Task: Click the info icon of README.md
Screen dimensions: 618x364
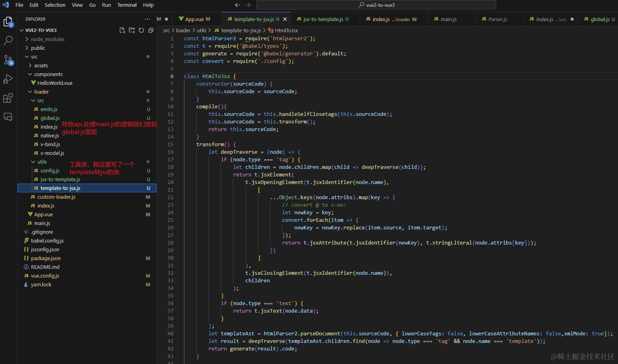Action: pos(26,267)
